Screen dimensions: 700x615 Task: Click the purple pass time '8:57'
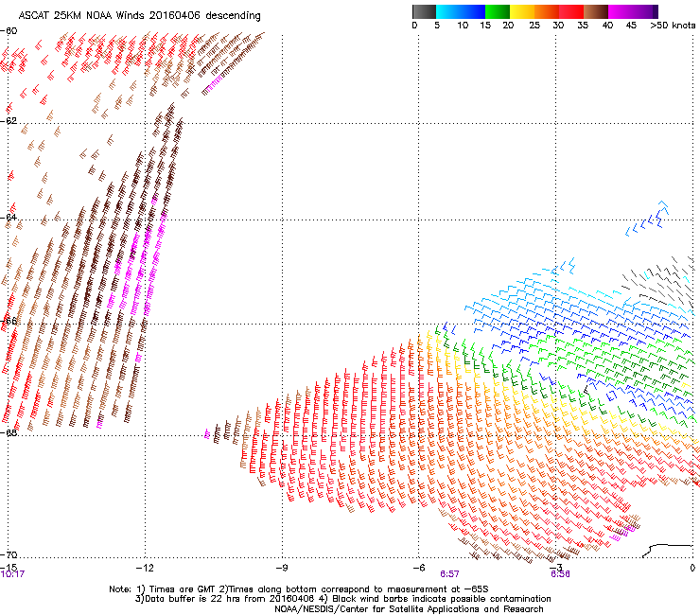tap(449, 574)
